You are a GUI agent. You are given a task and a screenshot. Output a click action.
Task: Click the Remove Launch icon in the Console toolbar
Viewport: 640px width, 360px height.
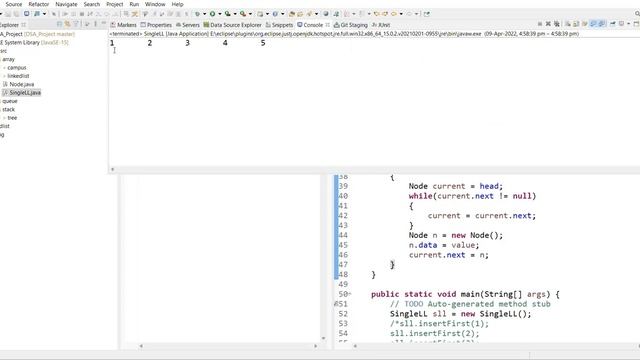click(548, 24)
